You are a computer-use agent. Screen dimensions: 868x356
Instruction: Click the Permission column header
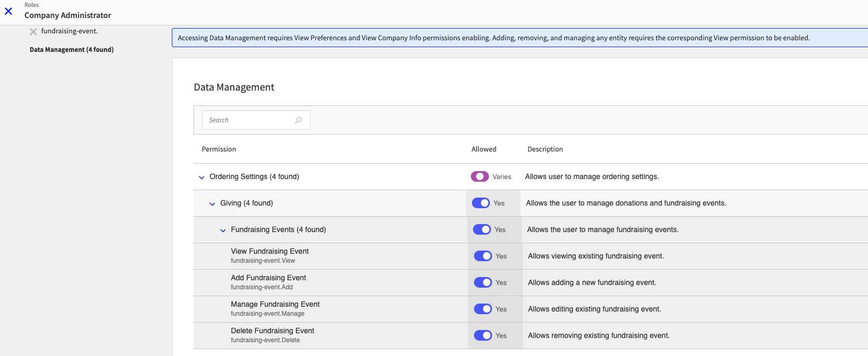(x=219, y=149)
